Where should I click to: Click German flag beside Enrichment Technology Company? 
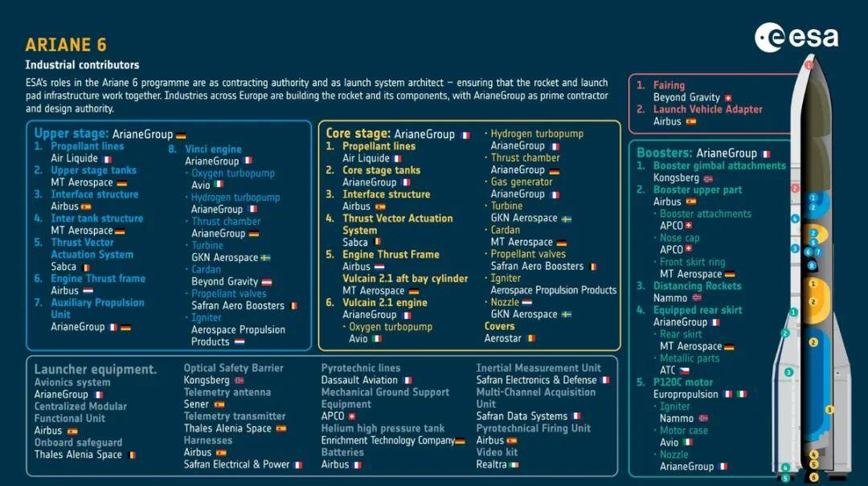point(460,441)
